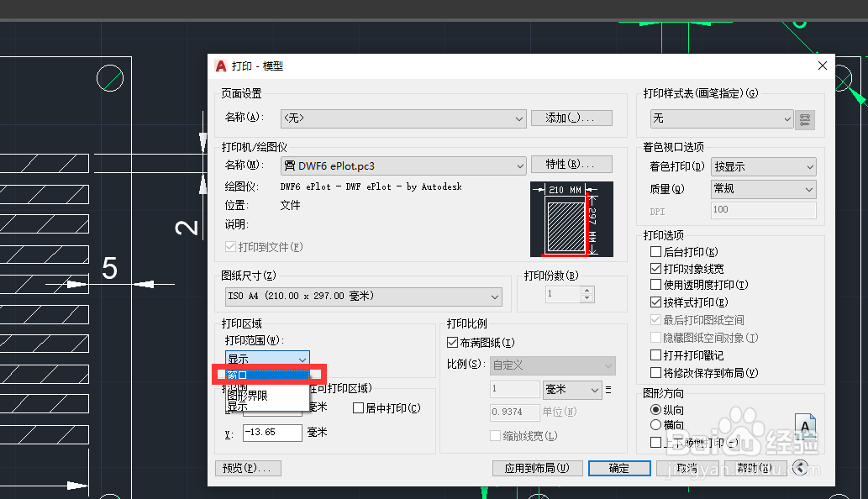Screen dimensions: 868x499
Task: Enable 使用透明度打印 transparency plotting
Action: tap(655, 285)
